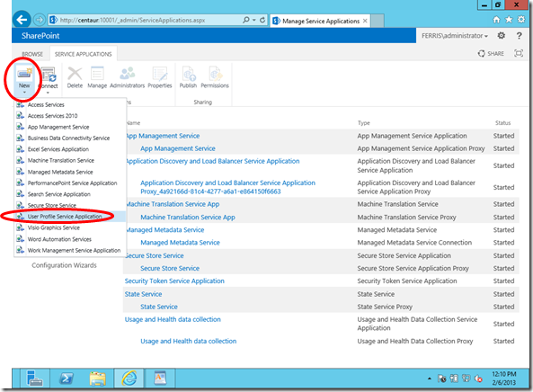533x392 pixels.
Task: Open the indented Managed Metadata Service link
Action: pos(180,243)
